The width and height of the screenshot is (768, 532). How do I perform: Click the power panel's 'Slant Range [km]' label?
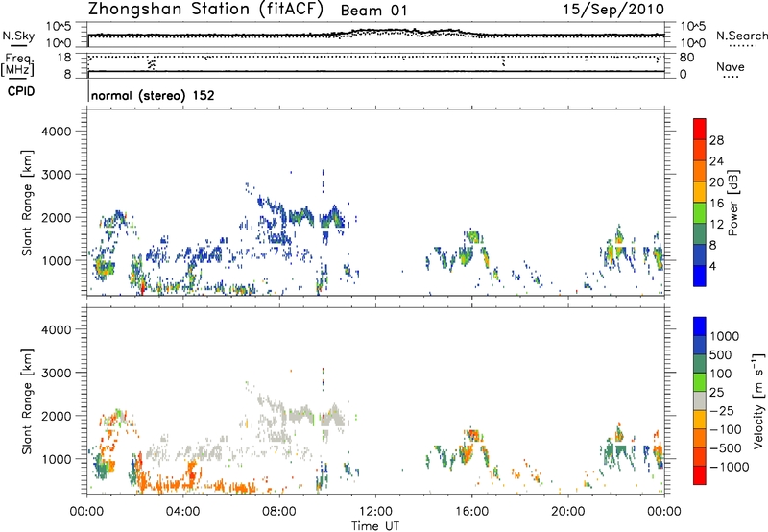(x=27, y=203)
